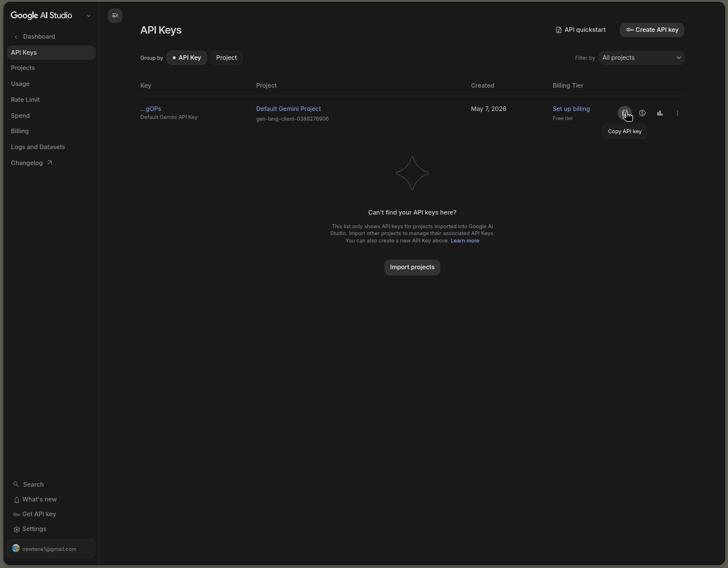The image size is (728, 568).
Task: Click the key icon in Create API key
Action: click(630, 30)
